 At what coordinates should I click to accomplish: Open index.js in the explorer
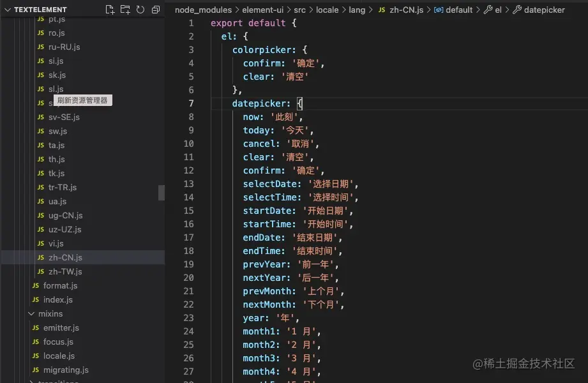point(57,300)
